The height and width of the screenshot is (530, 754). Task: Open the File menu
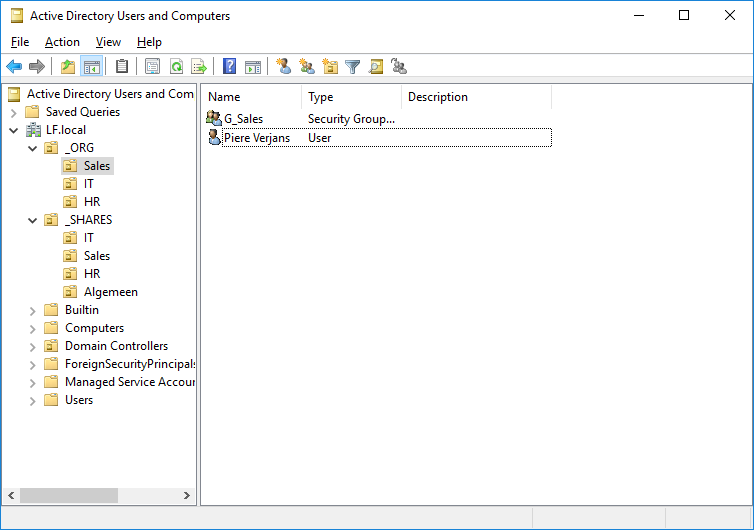point(20,42)
